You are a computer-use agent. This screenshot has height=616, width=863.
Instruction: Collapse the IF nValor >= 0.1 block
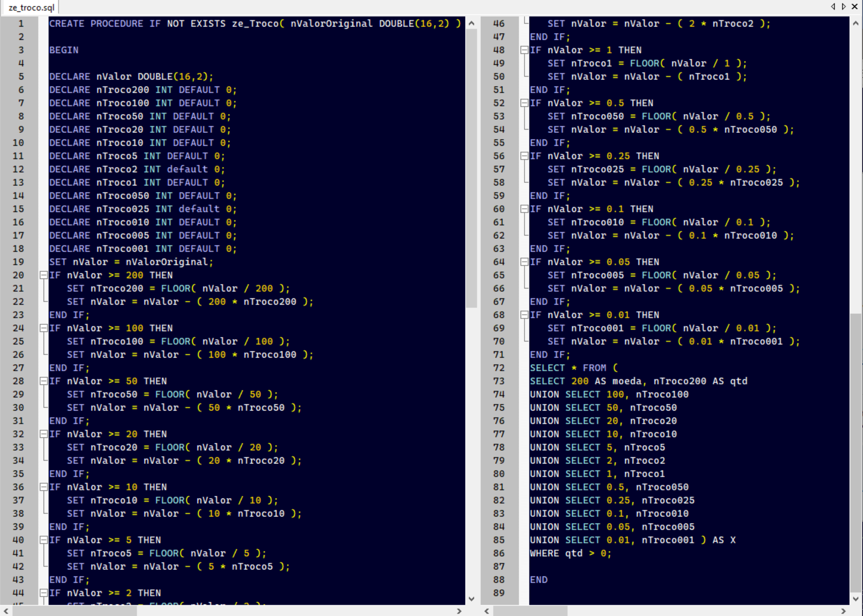tap(524, 209)
